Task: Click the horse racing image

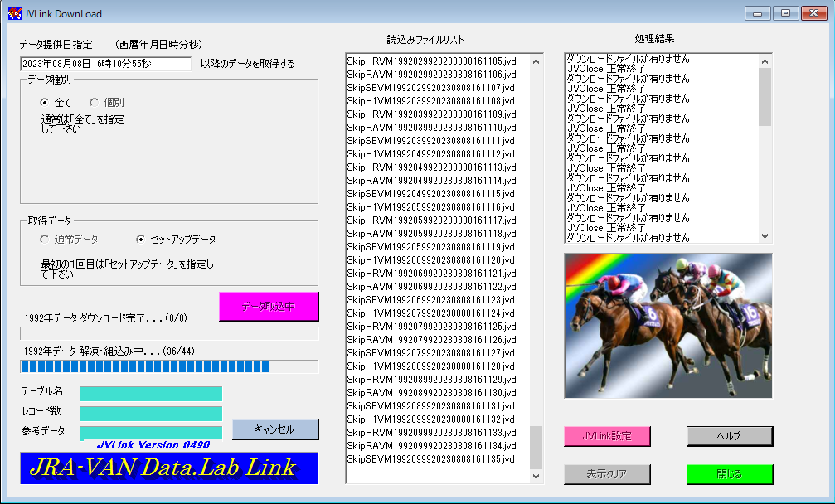Action: tap(668, 325)
